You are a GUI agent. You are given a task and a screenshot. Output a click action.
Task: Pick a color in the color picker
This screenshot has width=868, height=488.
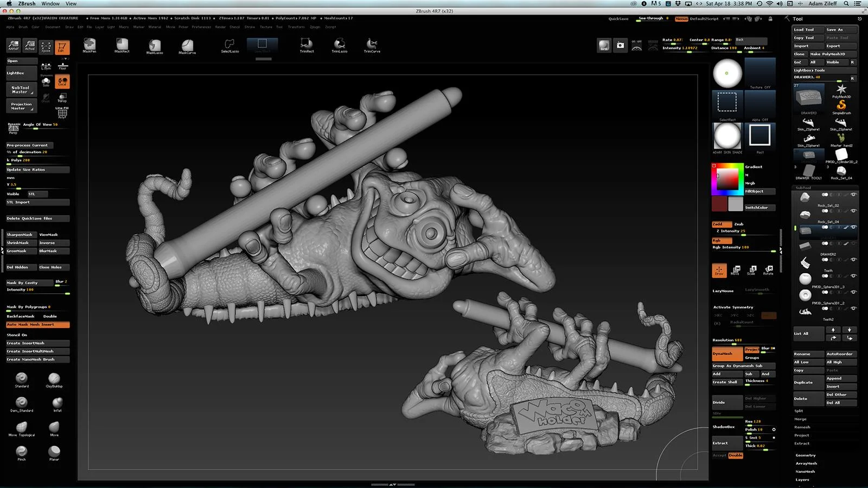727,179
